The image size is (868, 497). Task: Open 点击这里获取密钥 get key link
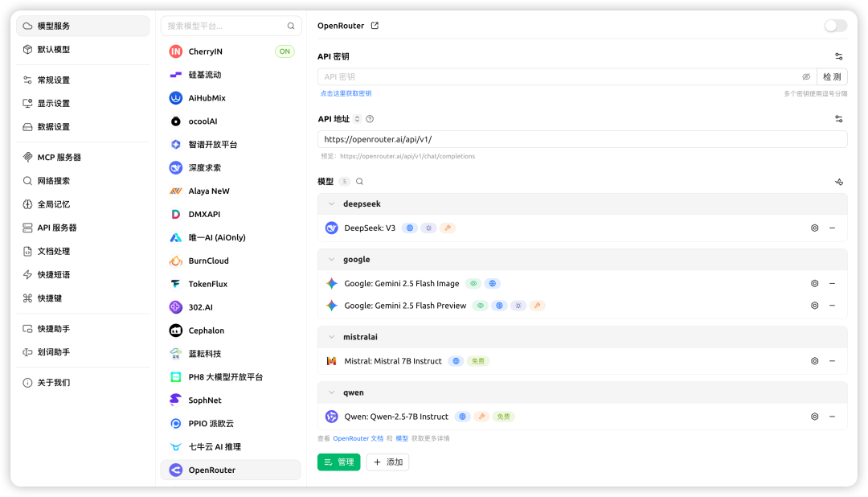(x=346, y=93)
